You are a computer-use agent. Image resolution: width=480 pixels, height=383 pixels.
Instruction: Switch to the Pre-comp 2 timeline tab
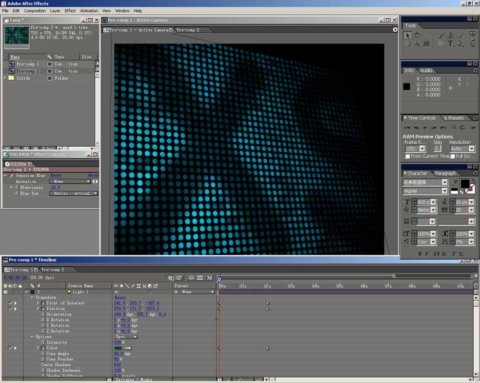[x=53, y=269]
